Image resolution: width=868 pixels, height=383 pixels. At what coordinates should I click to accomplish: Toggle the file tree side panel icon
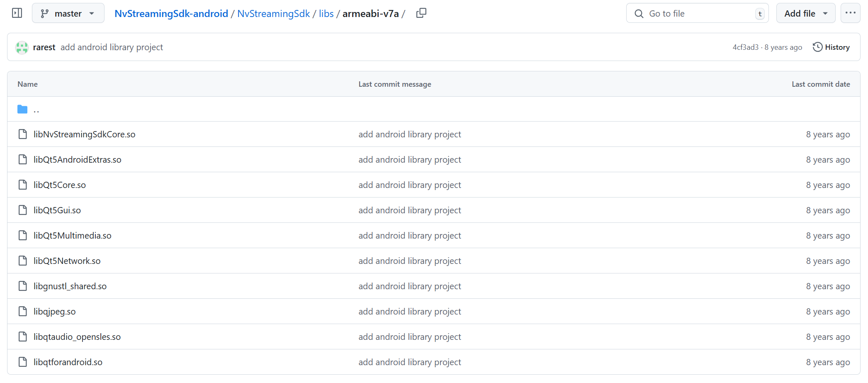click(17, 13)
